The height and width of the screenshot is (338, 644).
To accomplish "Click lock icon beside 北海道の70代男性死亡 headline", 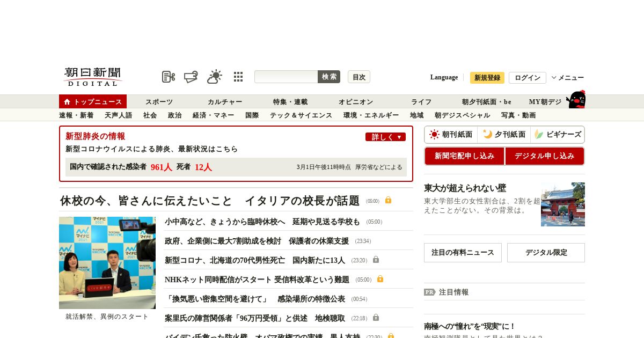I will click(x=376, y=260).
